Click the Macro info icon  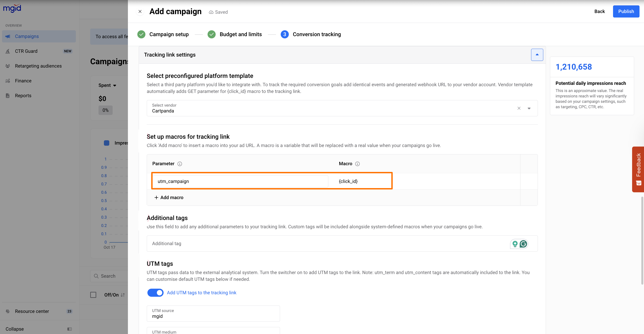click(357, 164)
